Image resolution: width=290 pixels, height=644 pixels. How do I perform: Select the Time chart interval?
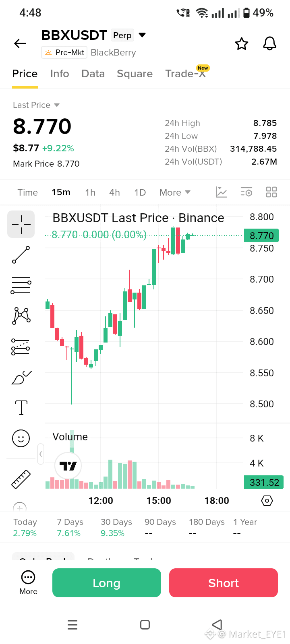27,192
